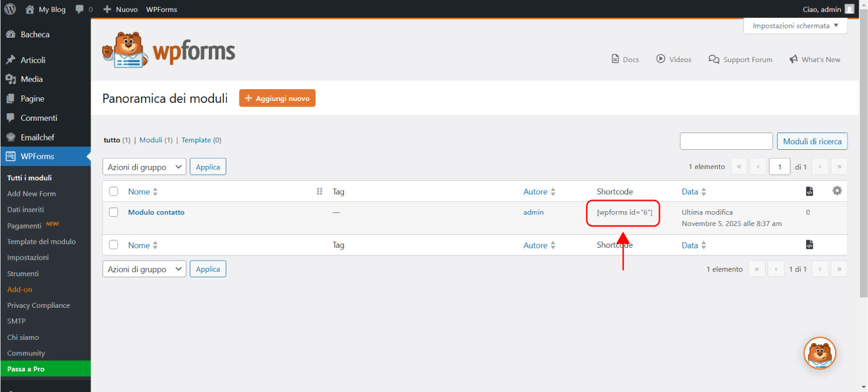Toggle select-all checkbox in table header
This screenshot has height=392, width=868.
click(x=113, y=191)
